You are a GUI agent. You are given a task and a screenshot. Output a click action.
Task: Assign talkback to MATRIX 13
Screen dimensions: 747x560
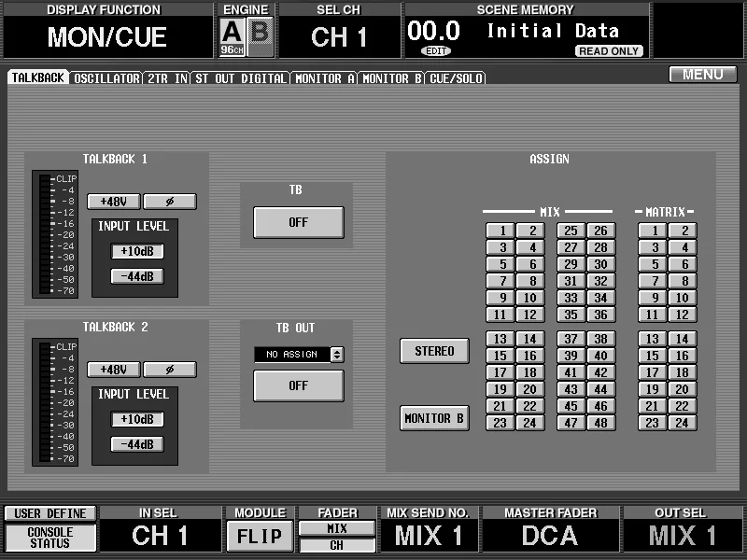point(652,339)
